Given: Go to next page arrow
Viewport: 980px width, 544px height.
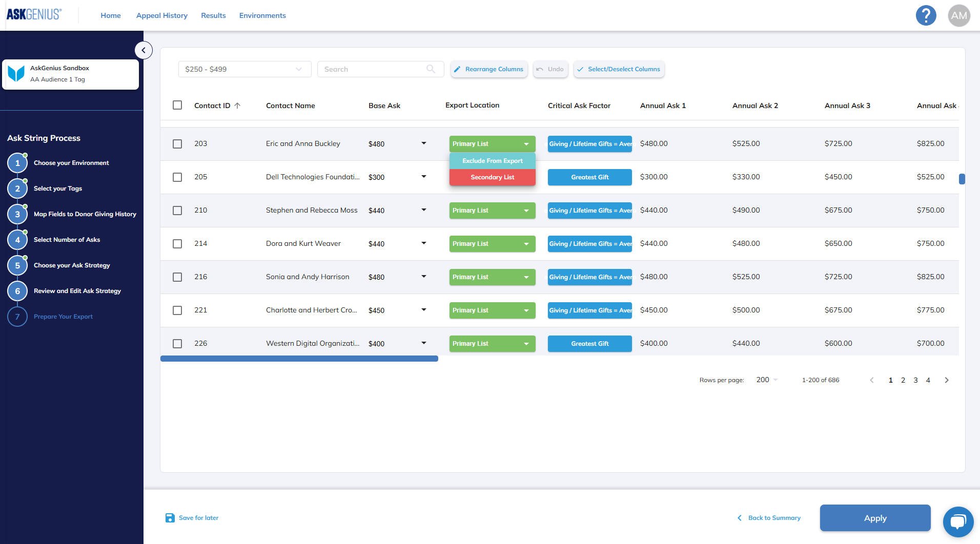Looking at the screenshot, I should click(x=946, y=380).
